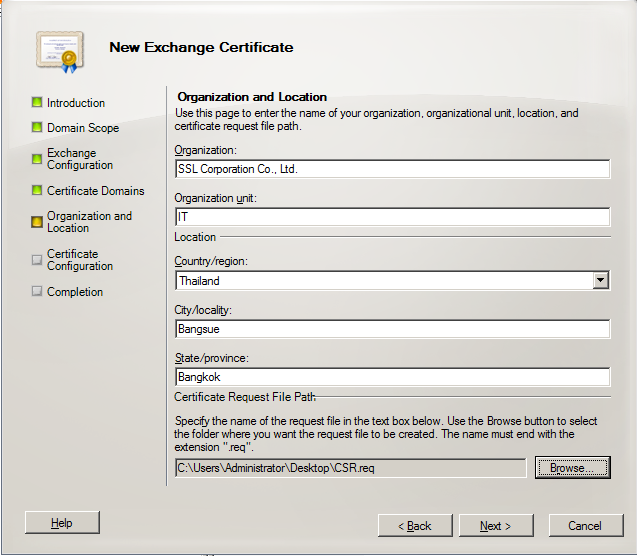
Task: Click the State/province field with Bangkok
Action: 392,377
